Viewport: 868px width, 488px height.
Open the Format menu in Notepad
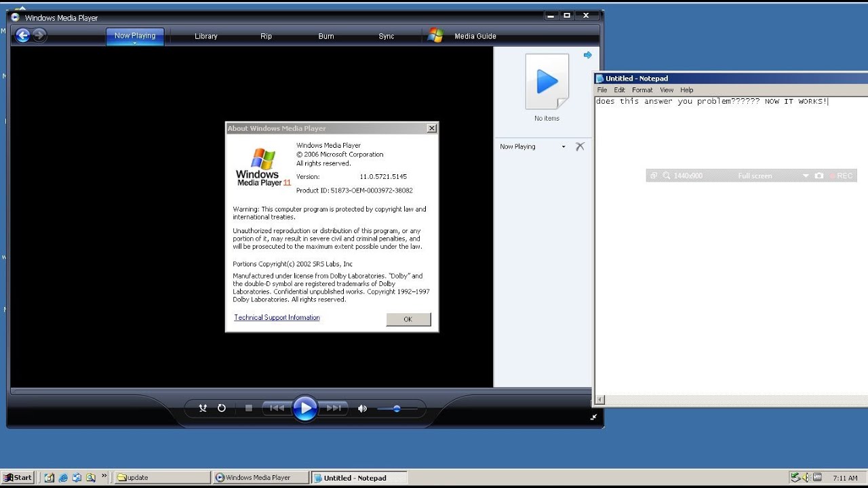(x=642, y=90)
